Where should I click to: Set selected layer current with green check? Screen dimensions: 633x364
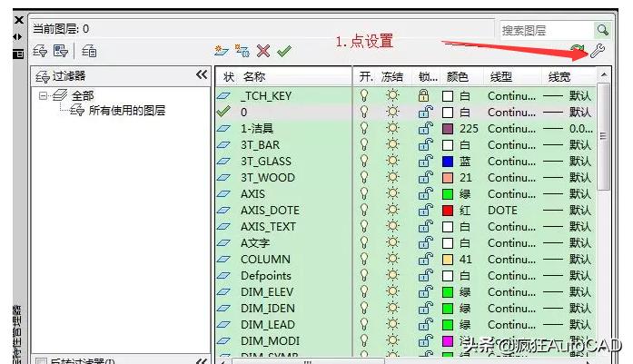point(284,51)
